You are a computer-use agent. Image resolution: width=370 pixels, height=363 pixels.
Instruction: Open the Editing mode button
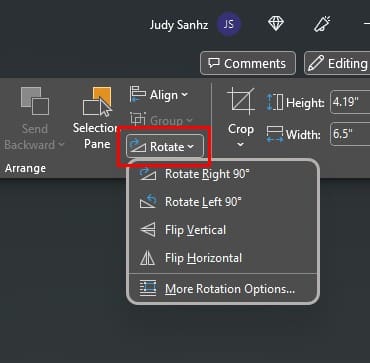pyautogui.click(x=337, y=63)
